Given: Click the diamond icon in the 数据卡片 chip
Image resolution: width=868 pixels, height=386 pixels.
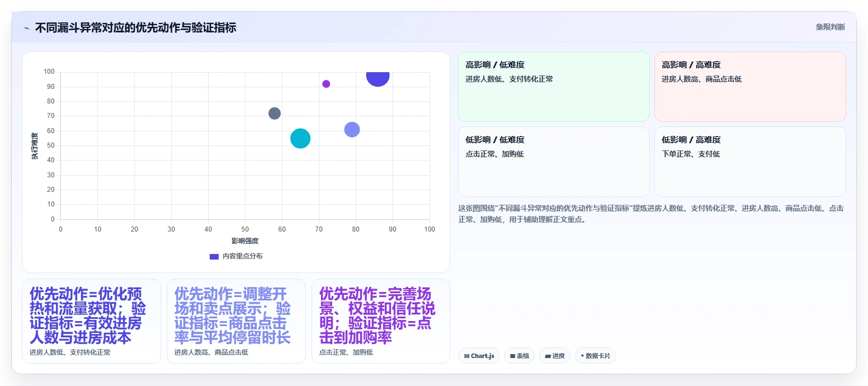Looking at the screenshot, I should (582, 356).
